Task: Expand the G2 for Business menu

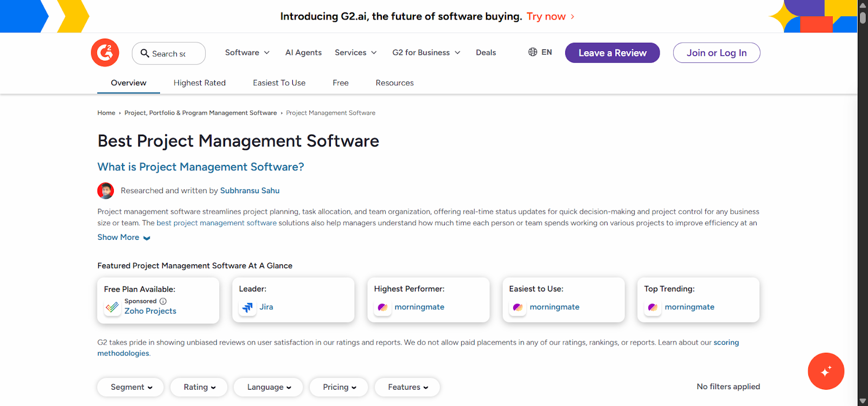Action: pos(426,53)
